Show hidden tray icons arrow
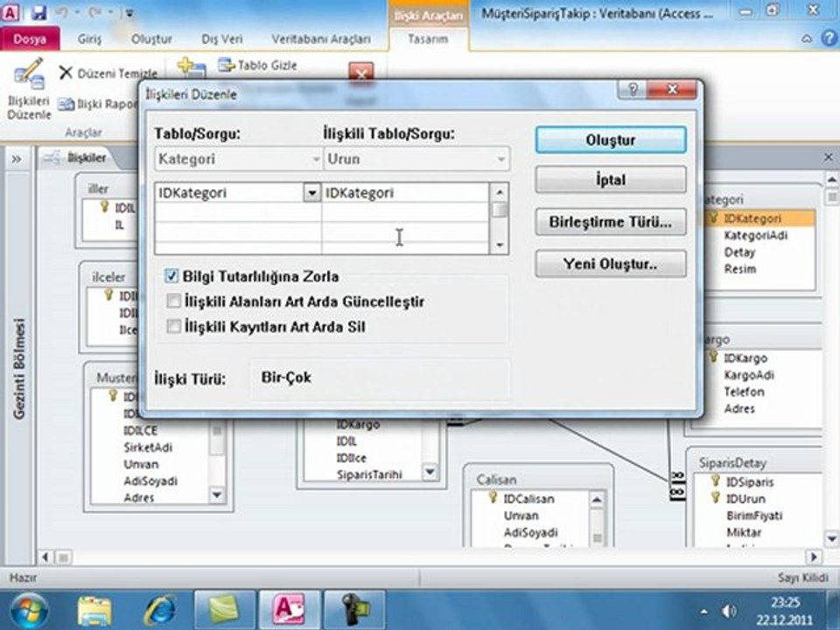Viewport: 840px width, 630px height. pos(703,612)
